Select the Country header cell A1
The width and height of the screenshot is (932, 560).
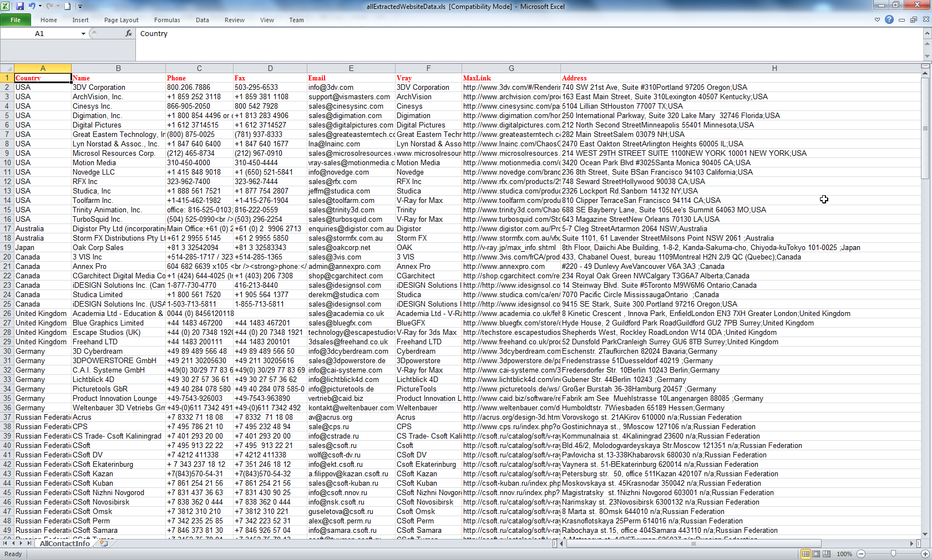point(43,78)
